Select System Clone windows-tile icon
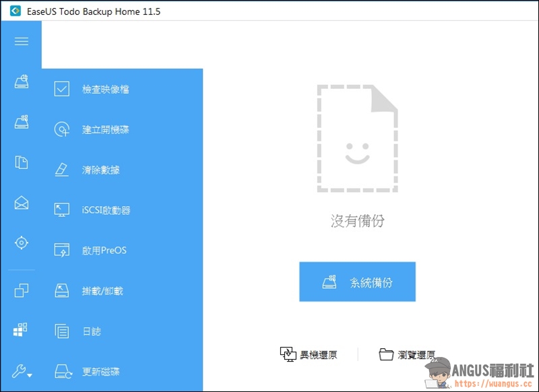The height and width of the screenshot is (392, 539). 21,330
